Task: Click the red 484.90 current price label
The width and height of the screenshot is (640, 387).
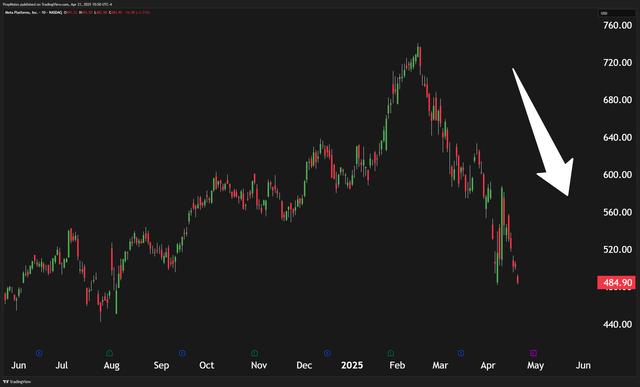Action: point(616,283)
